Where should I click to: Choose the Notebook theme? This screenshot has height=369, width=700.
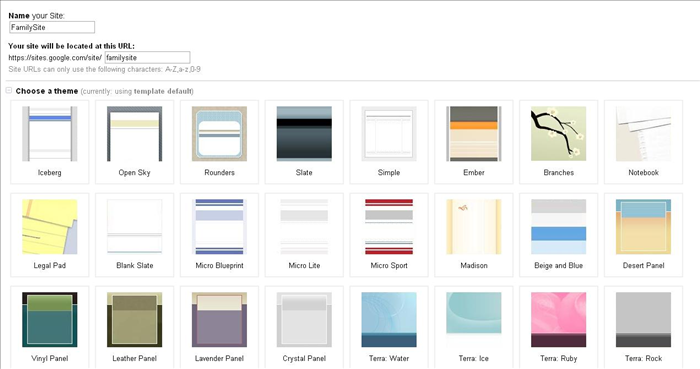coord(643,142)
